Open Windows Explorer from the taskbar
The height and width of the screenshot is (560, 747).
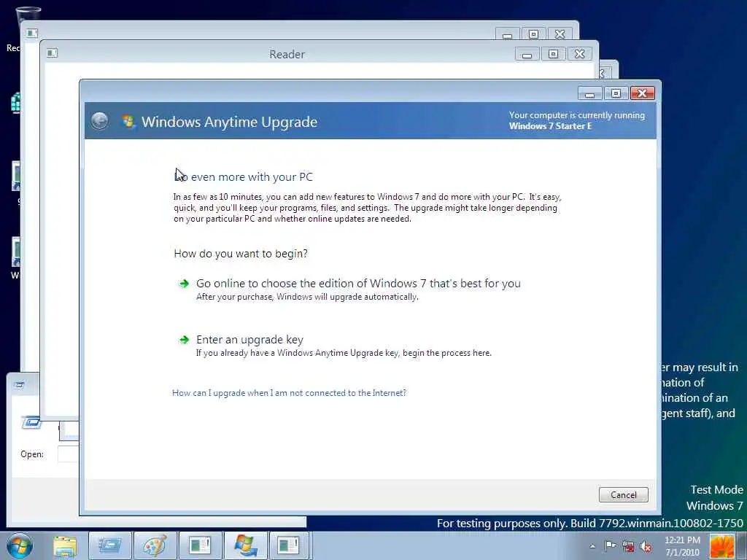(65, 546)
